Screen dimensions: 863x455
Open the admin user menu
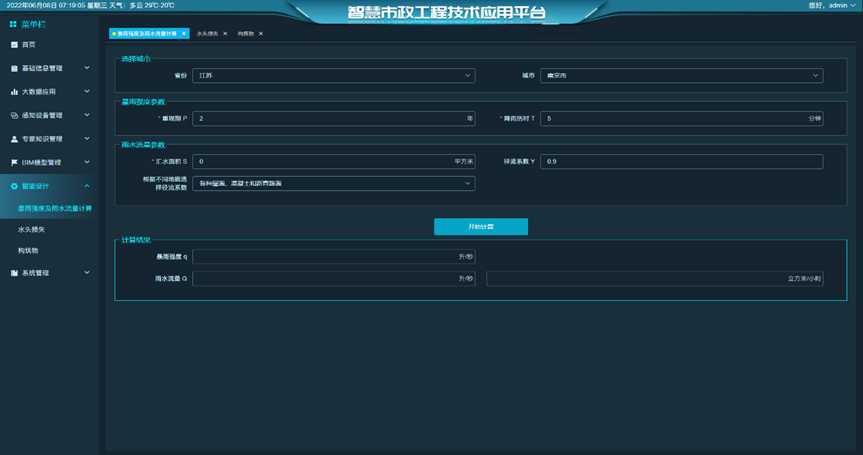tap(836, 6)
